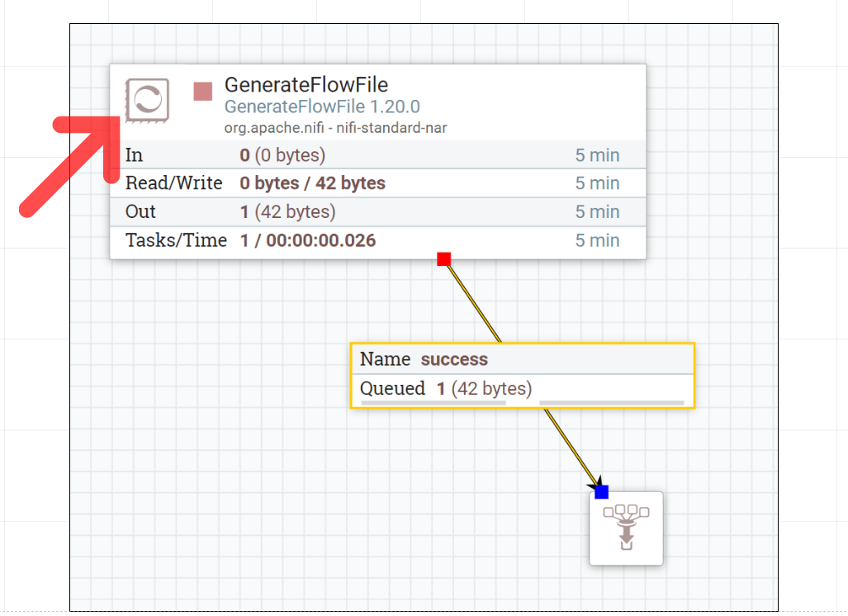
Task: Select the GenerateFlowFile processor name
Action: click(306, 85)
